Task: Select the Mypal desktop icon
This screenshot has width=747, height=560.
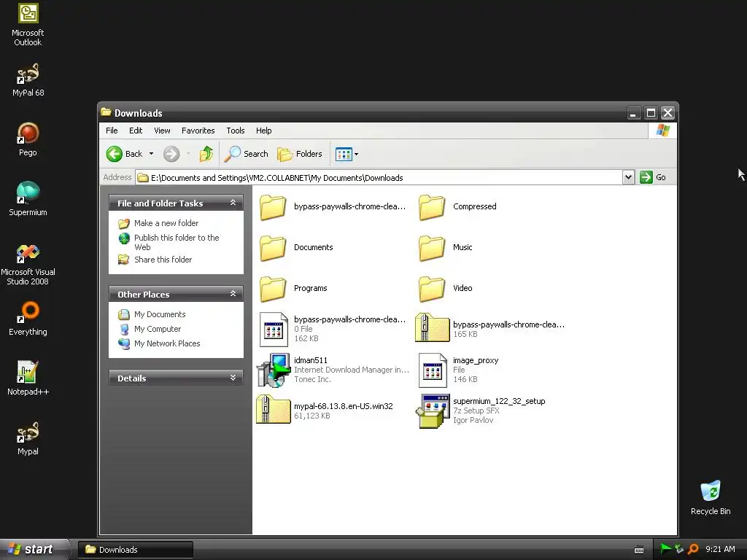Action: coord(28,438)
